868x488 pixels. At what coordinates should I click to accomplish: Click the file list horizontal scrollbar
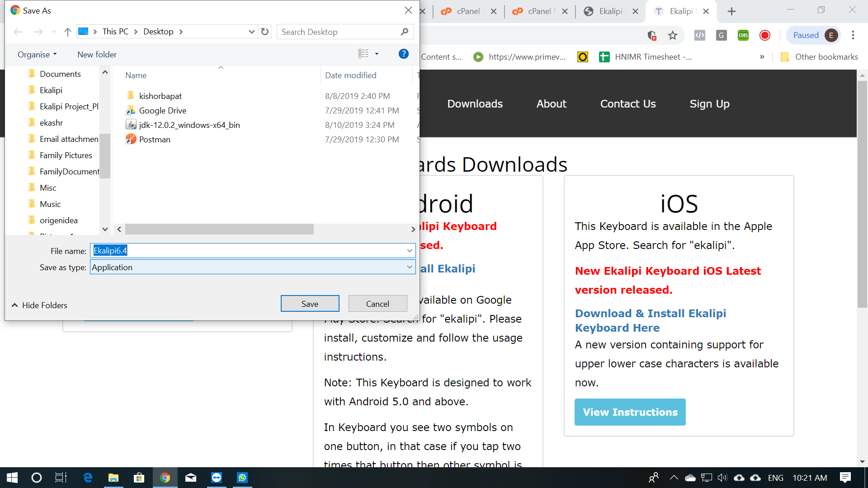[x=219, y=229]
